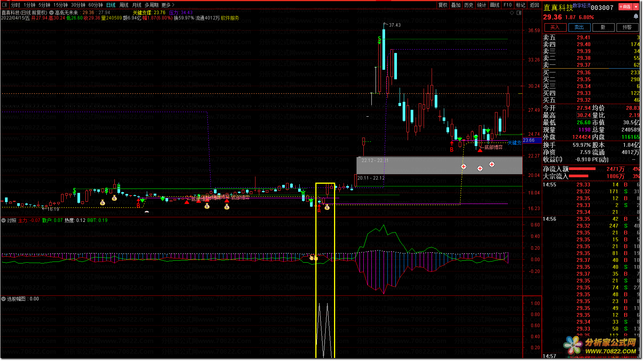Viewport: 644px width, 361px height.
Task: Open the 多周期 multi-period view
Action: click(151, 5)
